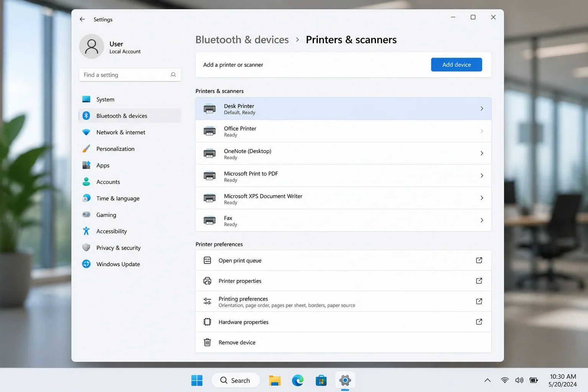588x392 pixels.
Task: Select Open print queue option
Action: [343, 260]
